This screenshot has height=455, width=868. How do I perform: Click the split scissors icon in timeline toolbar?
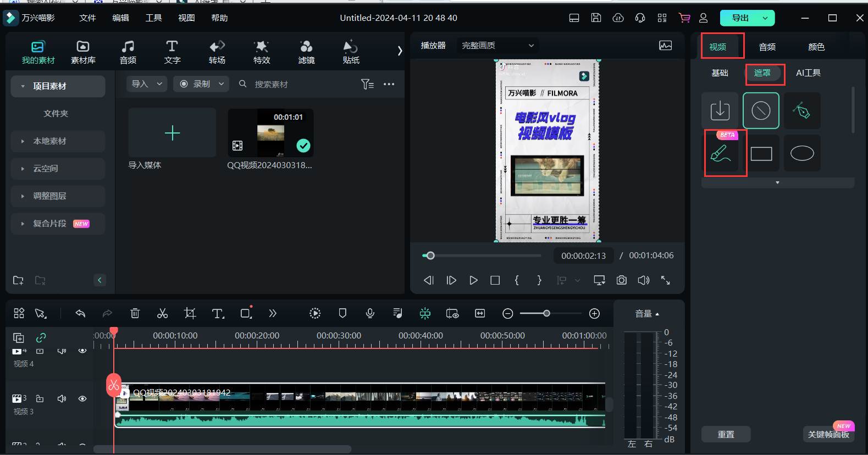[x=162, y=313]
